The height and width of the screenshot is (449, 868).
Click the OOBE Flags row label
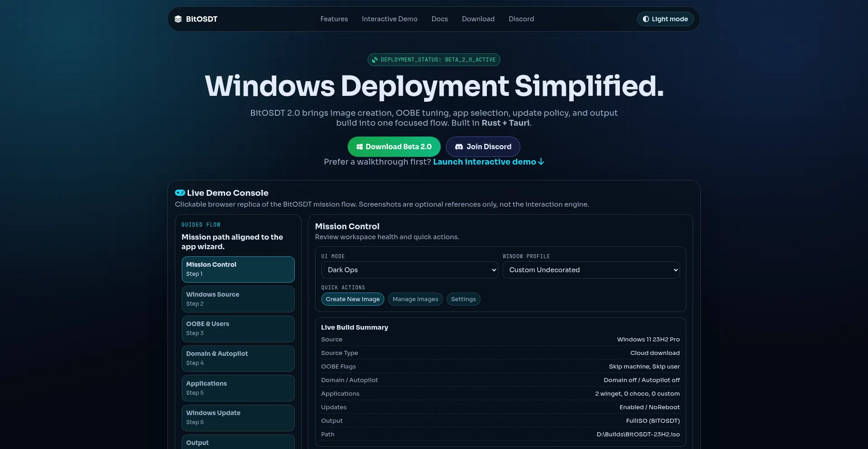pos(339,367)
